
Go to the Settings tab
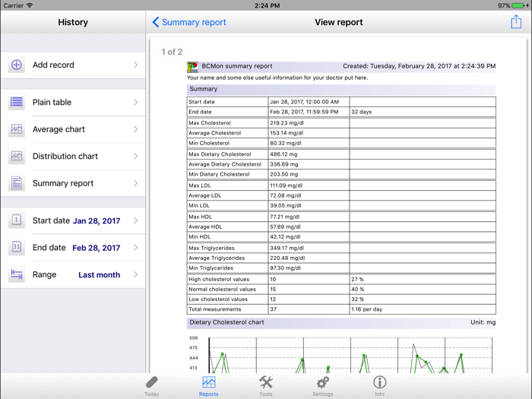tap(322, 385)
